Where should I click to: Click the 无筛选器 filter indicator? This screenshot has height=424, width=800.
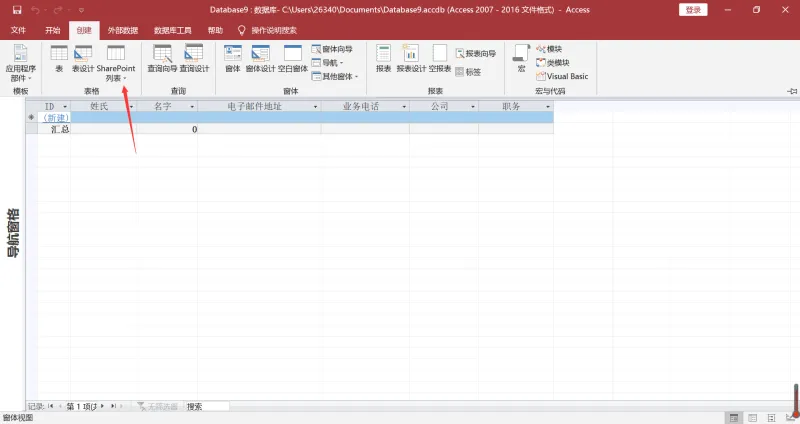[x=158, y=407]
